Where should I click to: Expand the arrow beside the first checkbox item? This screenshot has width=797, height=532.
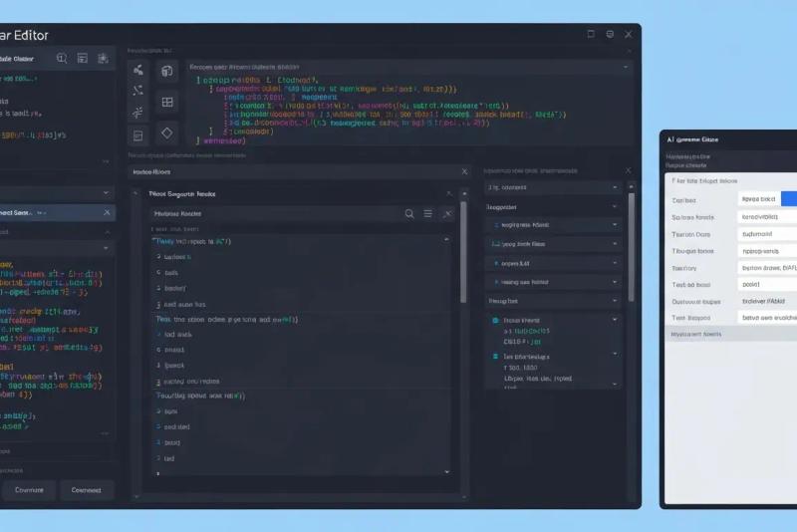tap(615, 320)
